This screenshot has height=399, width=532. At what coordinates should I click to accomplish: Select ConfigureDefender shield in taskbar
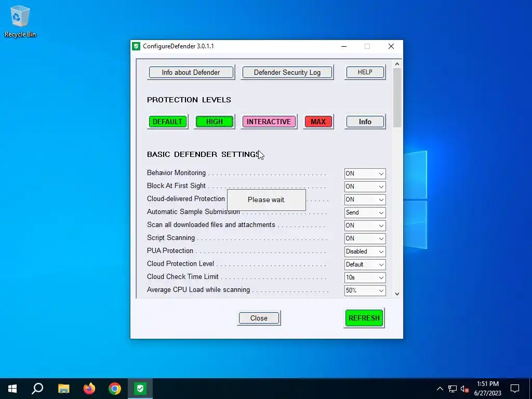pyautogui.click(x=140, y=389)
